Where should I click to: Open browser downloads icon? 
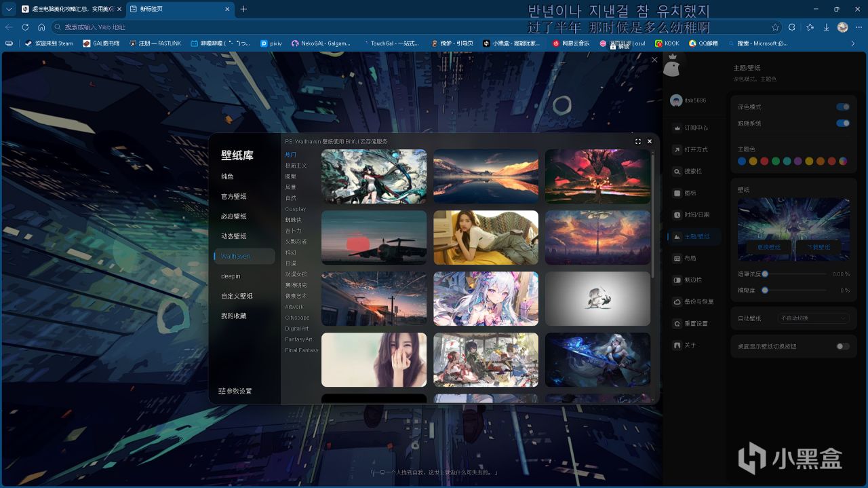point(826,27)
